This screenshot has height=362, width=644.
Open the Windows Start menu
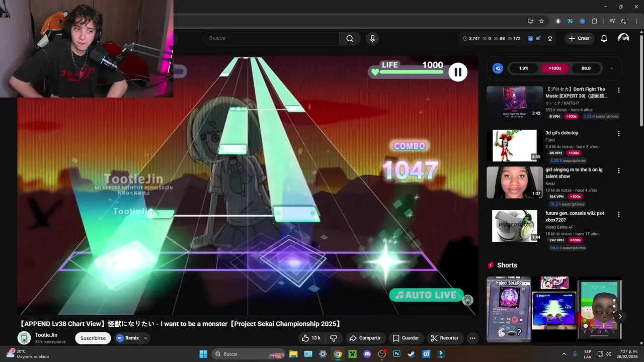(203, 354)
